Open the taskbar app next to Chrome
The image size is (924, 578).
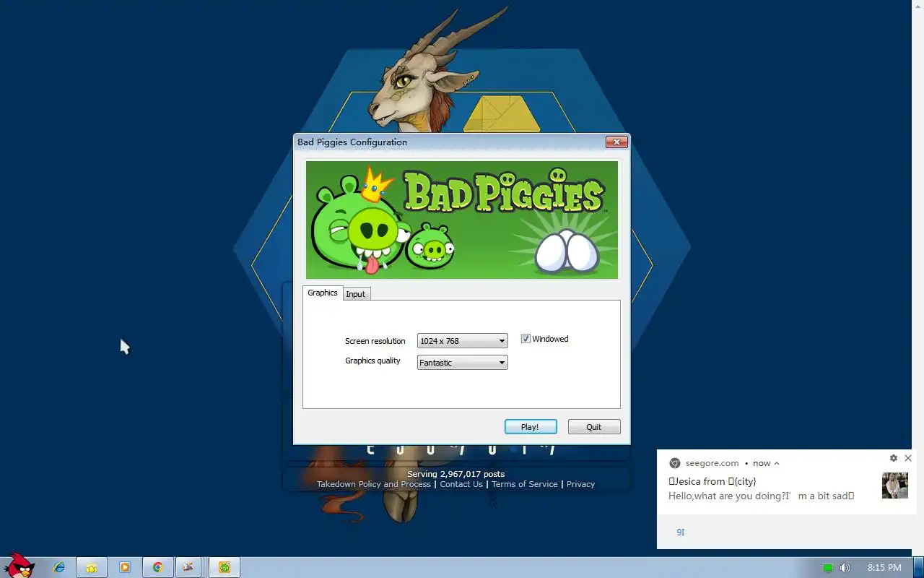pyautogui.click(x=188, y=567)
